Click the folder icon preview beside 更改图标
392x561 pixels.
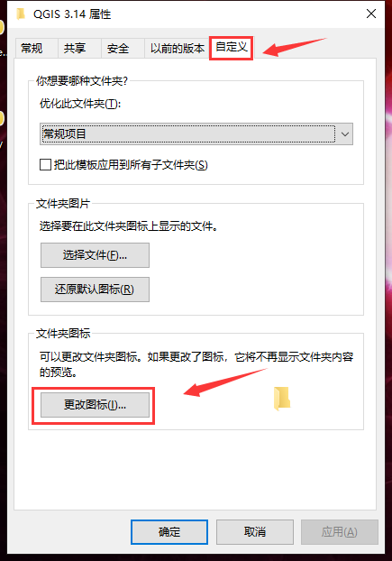point(282,399)
